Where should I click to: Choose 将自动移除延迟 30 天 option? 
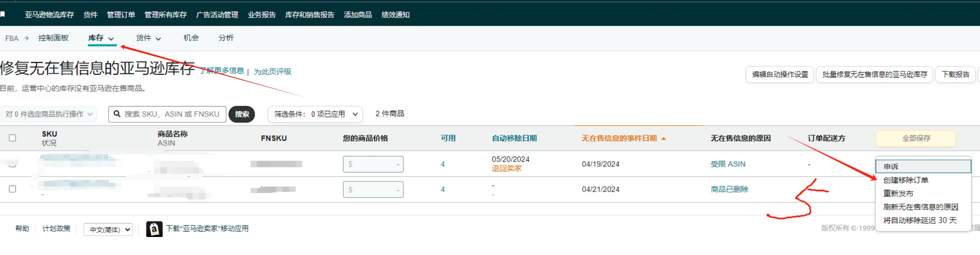[923, 220]
